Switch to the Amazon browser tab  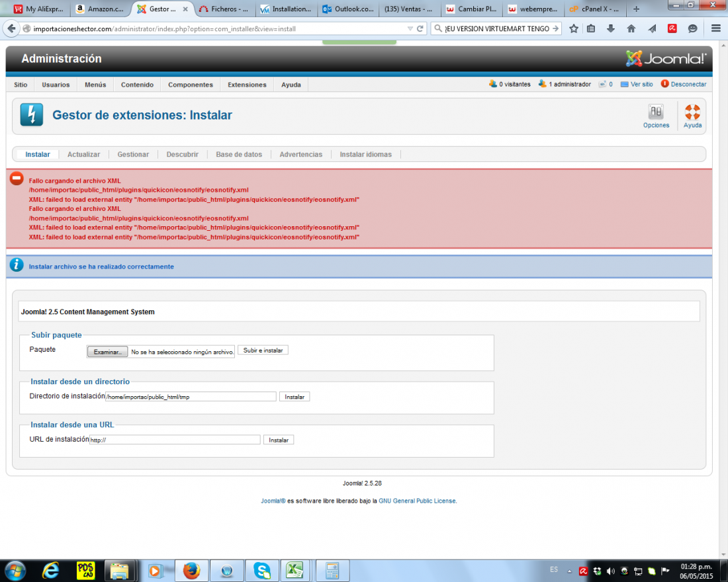[101, 9]
